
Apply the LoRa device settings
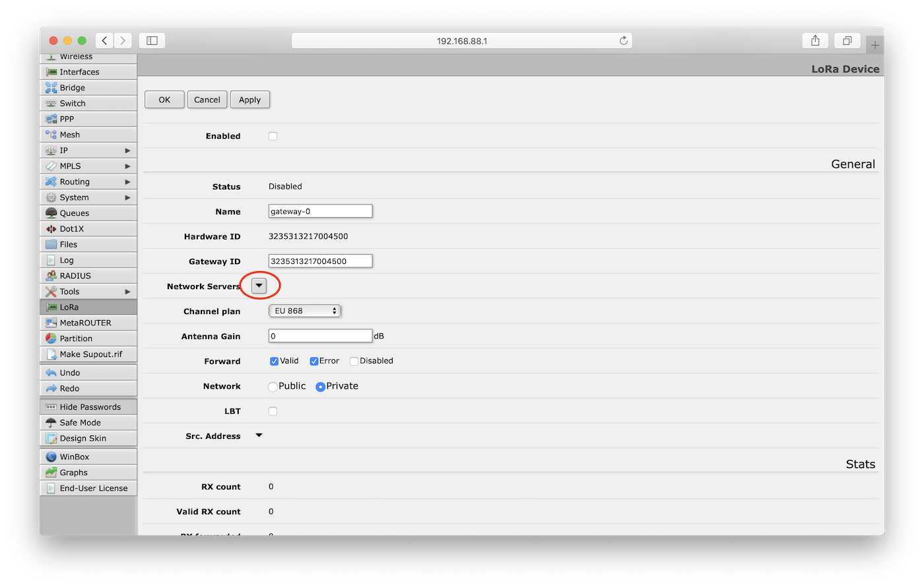(249, 99)
